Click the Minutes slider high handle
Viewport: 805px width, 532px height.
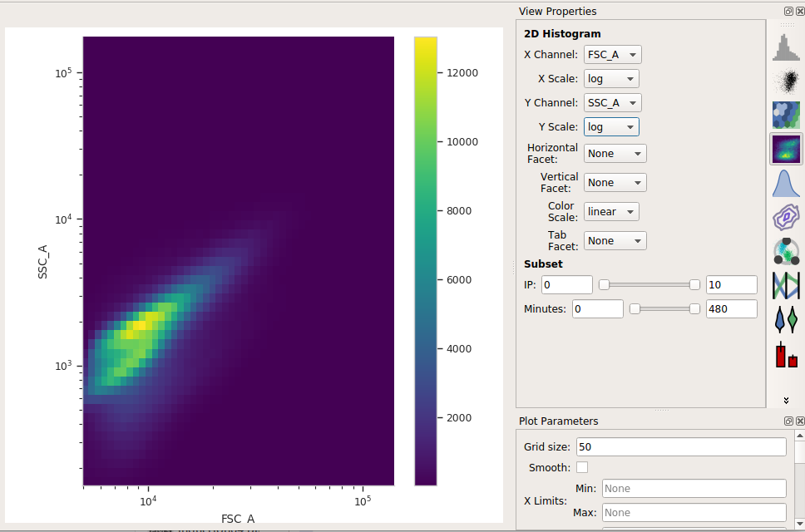[x=694, y=309]
